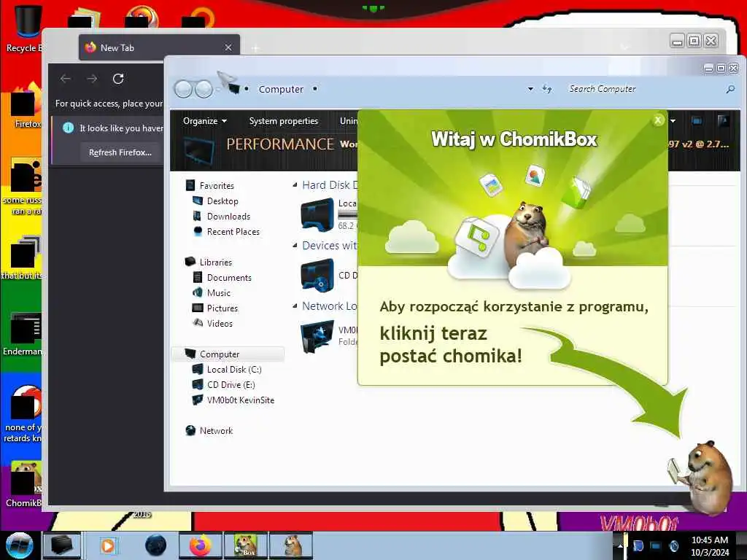Close the New Tab in Firefox

click(228, 47)
